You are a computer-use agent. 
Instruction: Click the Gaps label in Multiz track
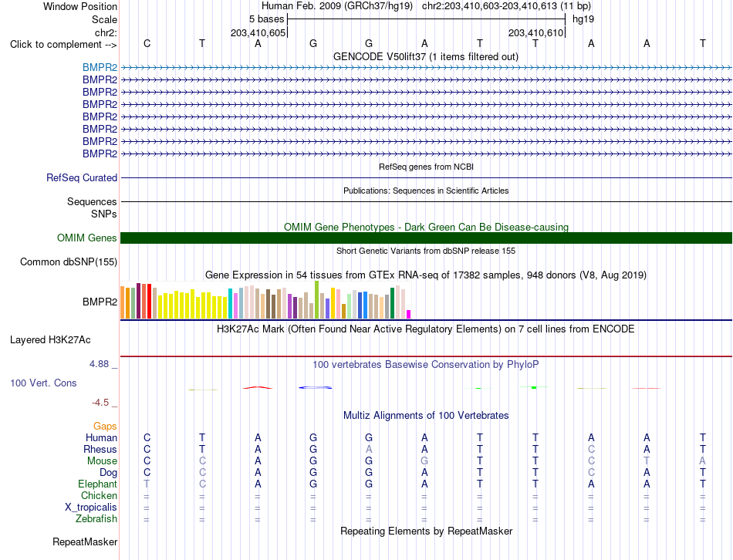click(105, 426)
